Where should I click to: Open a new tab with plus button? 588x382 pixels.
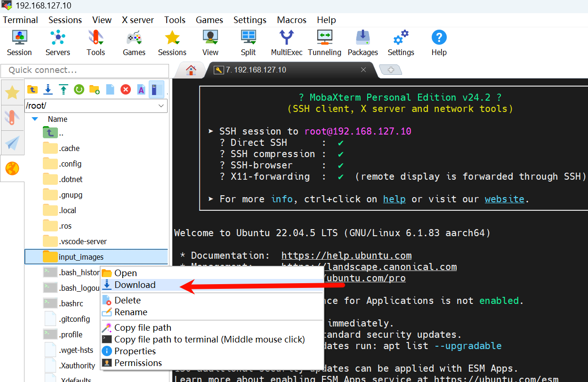[390, 70]
